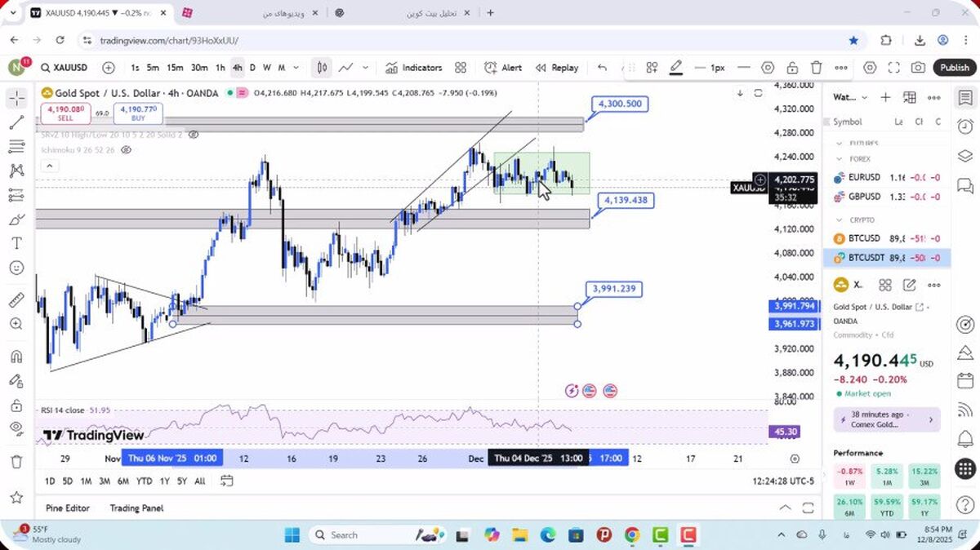Open the patterns tool group
The image size is (980, 550).
coord(16,171)
